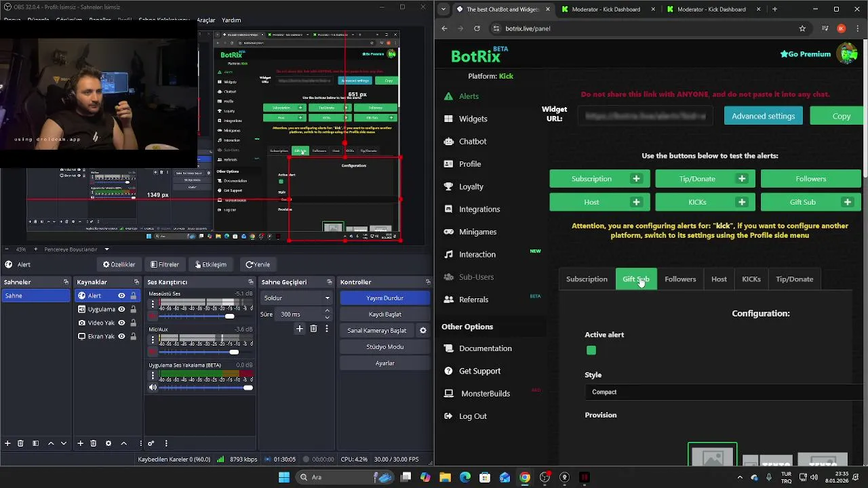
Task: Remove scene transition with trash icon
Action: [313, 329]
